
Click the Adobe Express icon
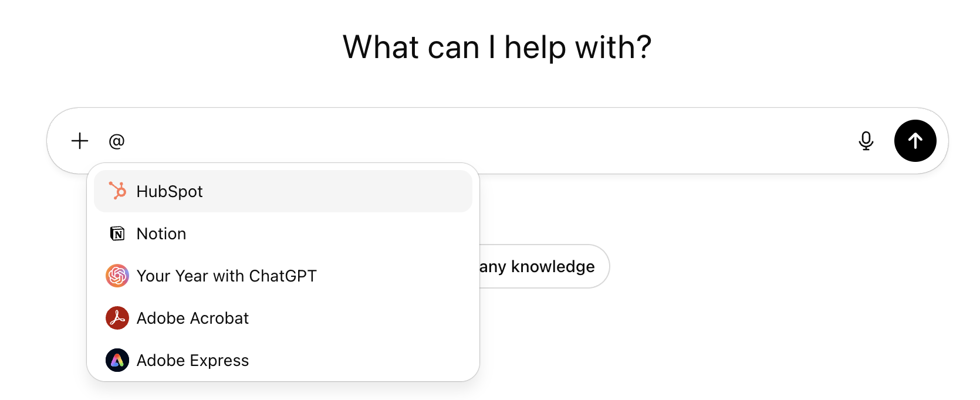coord(117,360)
